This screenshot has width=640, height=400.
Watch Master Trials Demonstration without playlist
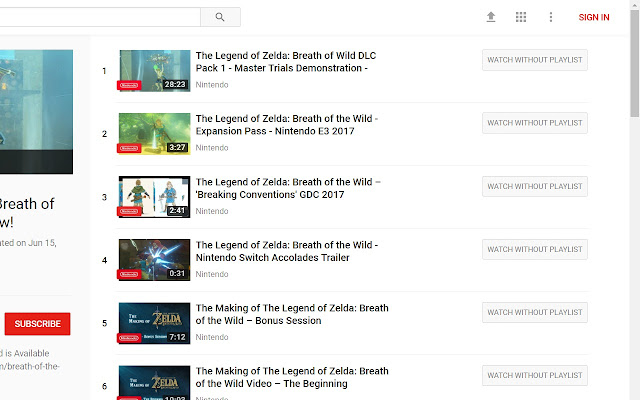tap(535, 60)
